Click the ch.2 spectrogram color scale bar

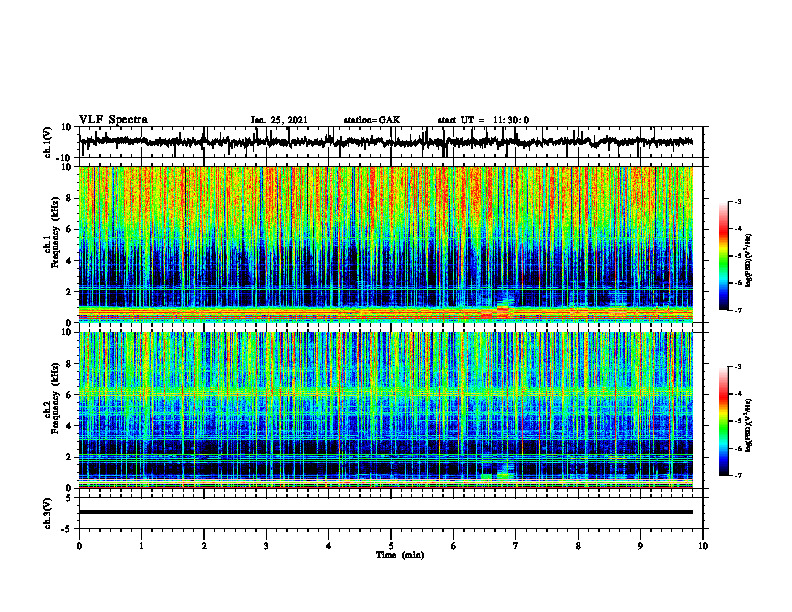tap(723, 421)
